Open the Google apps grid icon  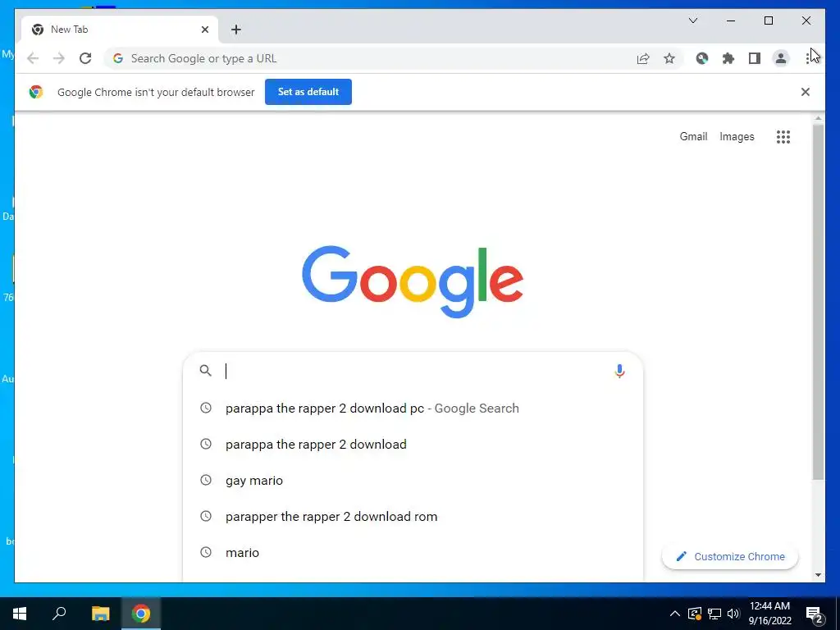pyautogui.click(x=783, y=137)
